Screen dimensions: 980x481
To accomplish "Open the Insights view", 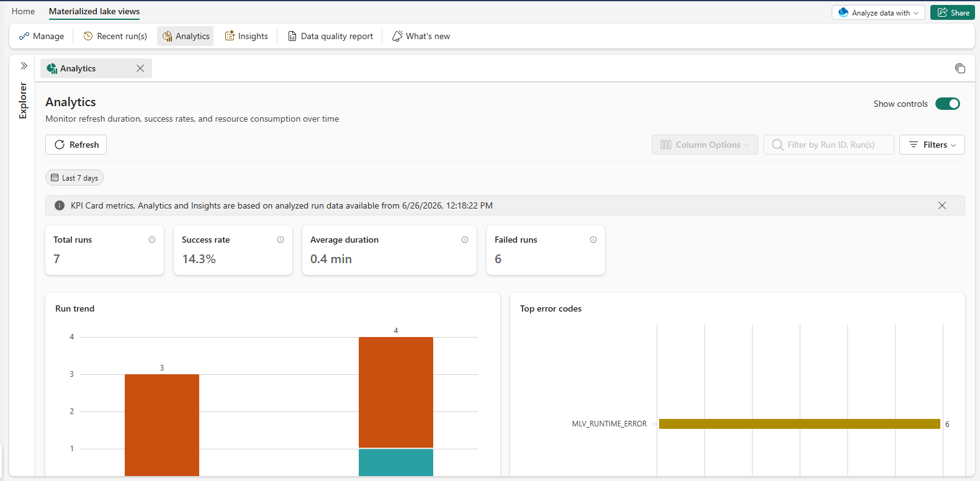I will click(x=246, y=36).
